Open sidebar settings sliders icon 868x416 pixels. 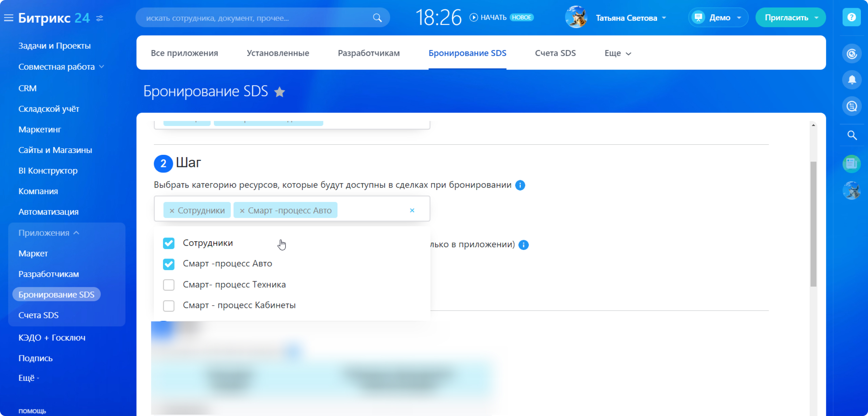click(x=100, y=18)
